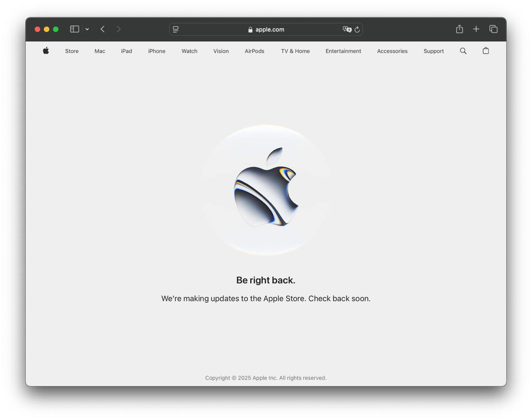Reload the page with the refresh icon
This screenshot has height=420, width=532.
(x=357, y=29)
